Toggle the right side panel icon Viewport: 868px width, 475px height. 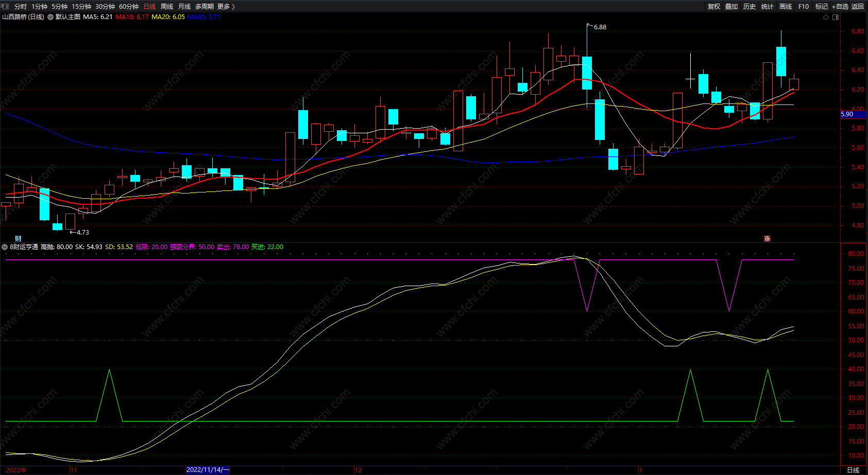(836, 17)
